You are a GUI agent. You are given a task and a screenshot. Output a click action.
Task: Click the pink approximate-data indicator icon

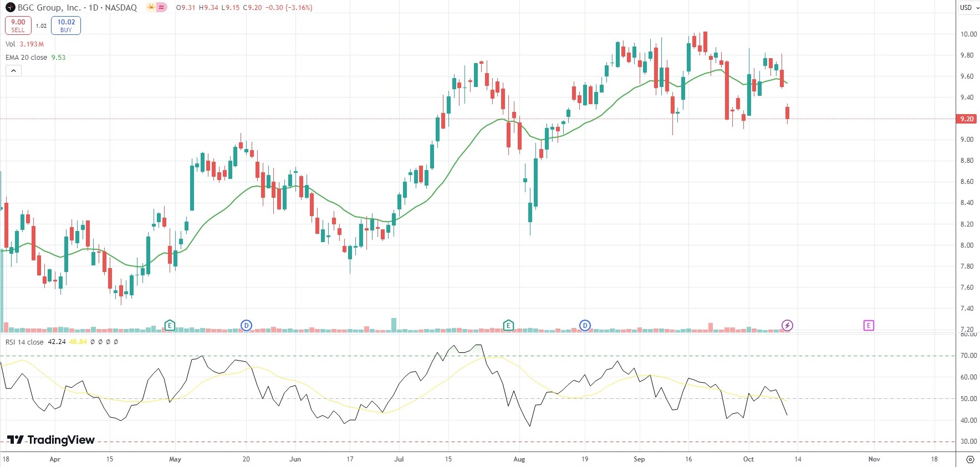click(x=161, y=8)
